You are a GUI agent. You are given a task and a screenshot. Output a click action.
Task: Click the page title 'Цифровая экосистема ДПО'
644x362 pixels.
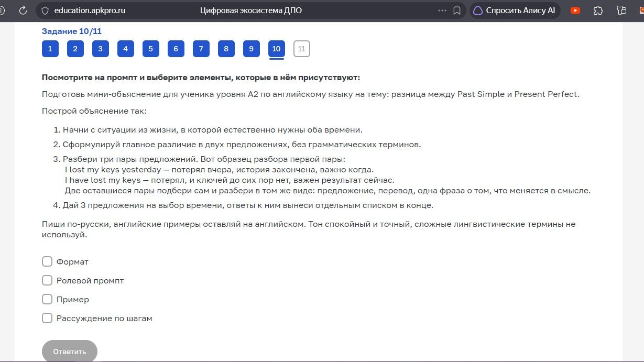[x=251, y=10]
